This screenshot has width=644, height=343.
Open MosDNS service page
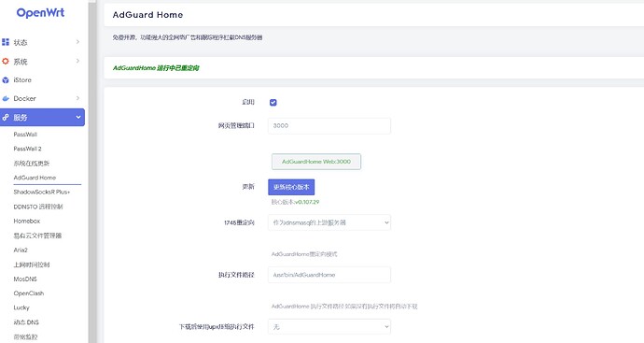pos(25,279)
